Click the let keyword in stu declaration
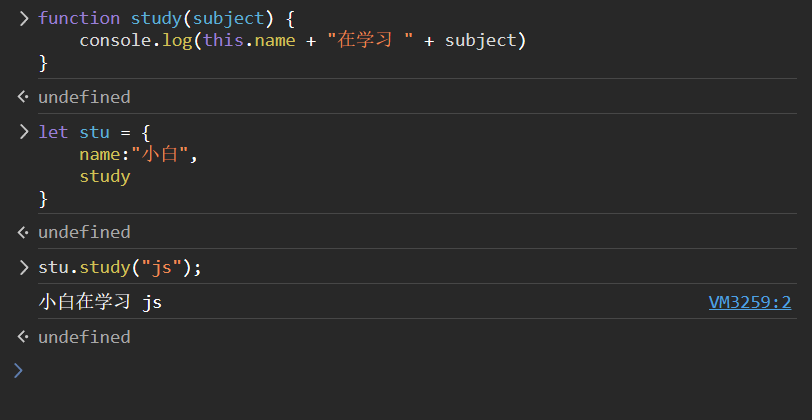The image size is (812, 420). coord(53,132)
